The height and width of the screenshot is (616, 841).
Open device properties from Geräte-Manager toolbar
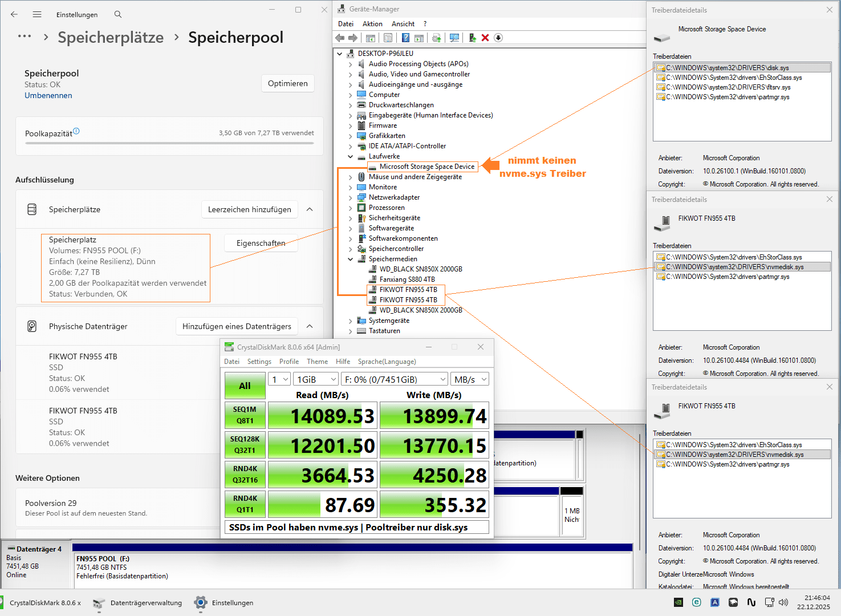388,38
